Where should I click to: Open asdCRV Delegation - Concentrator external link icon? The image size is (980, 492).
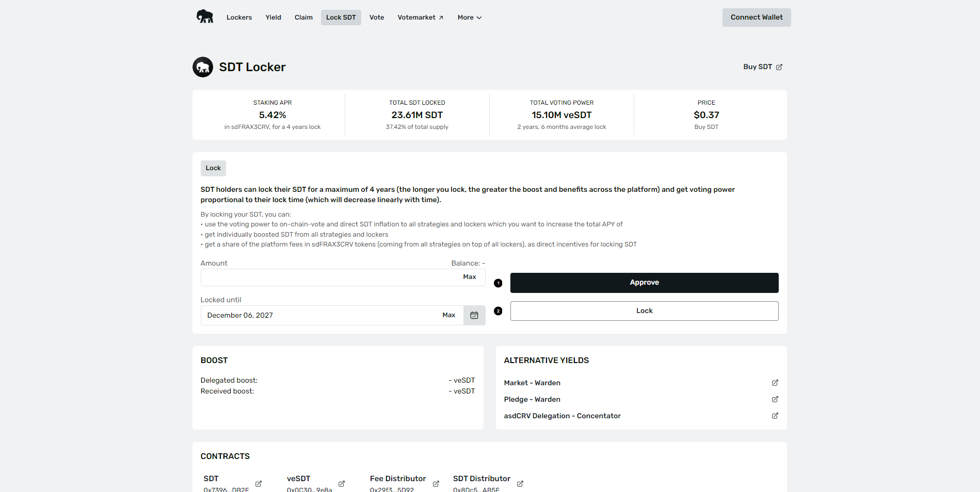(775, 416)
